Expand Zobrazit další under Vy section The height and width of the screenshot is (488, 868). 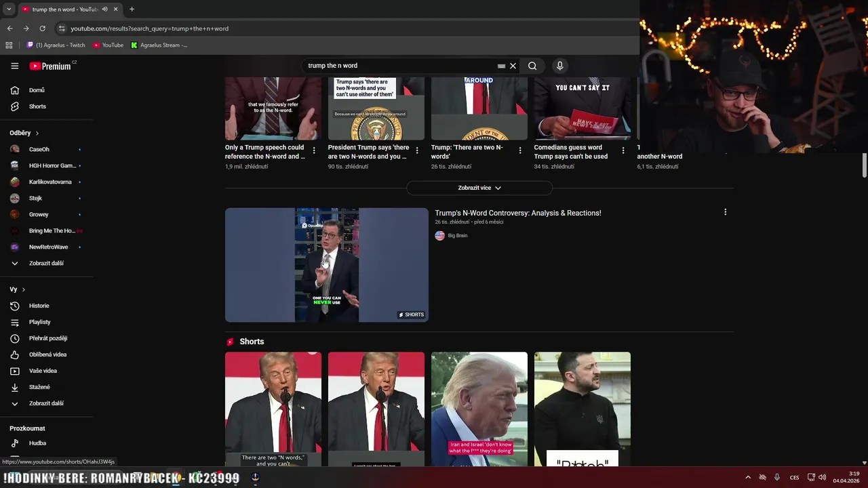[x=46, y=403]
